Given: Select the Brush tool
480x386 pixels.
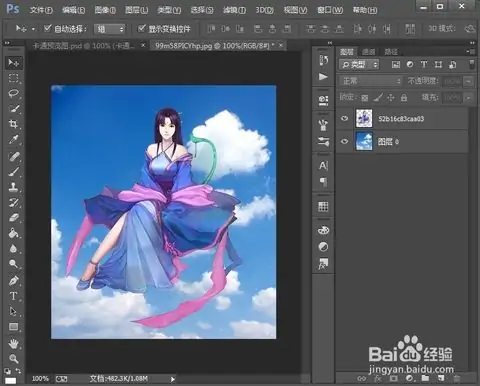Looking at the screenshot, I should 14,172.
